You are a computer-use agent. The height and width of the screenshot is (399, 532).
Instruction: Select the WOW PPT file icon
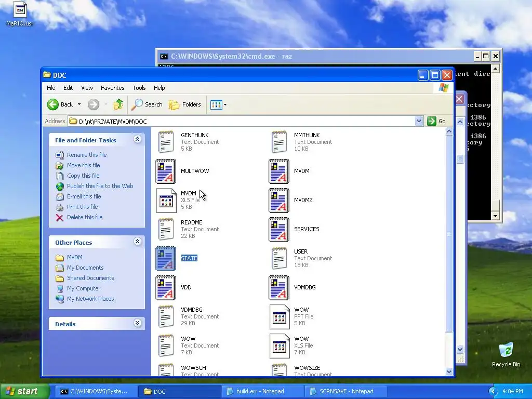point(280,317)
